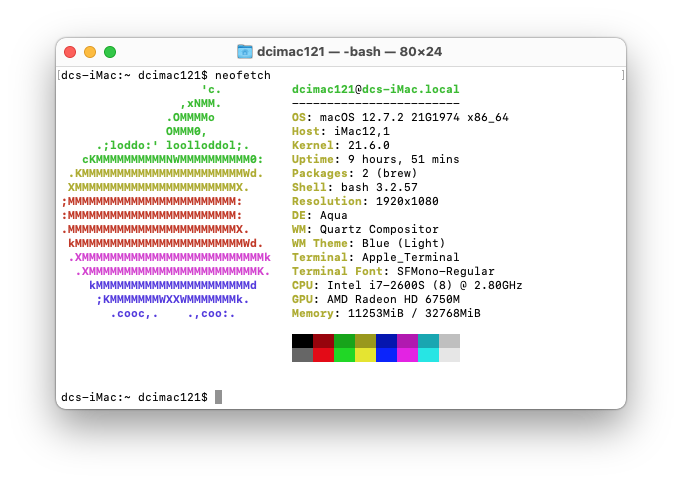682x483 pixels.
Task: Click the WM Theme line Blue (Light)
Action: [x=368, y=243]
